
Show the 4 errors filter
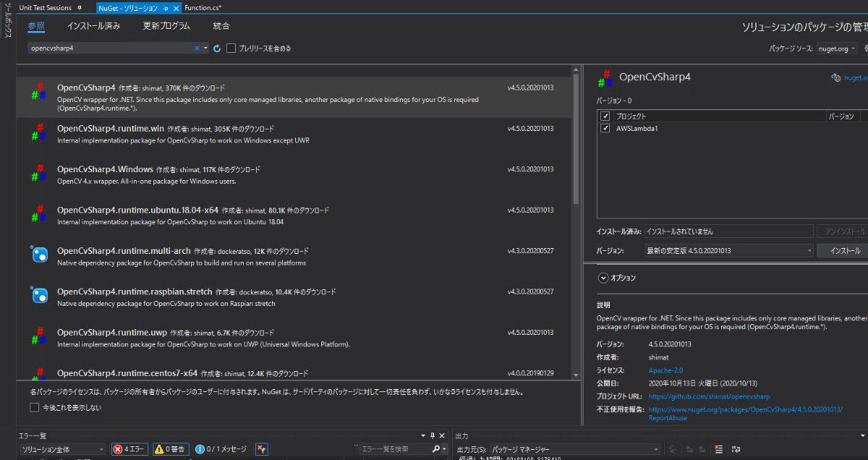click(x=129, y=448)
